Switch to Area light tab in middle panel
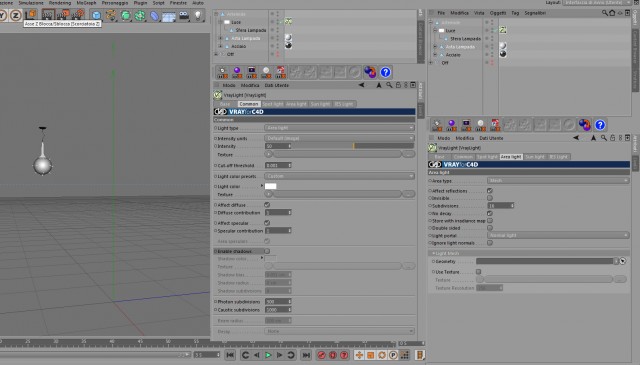 296,104
